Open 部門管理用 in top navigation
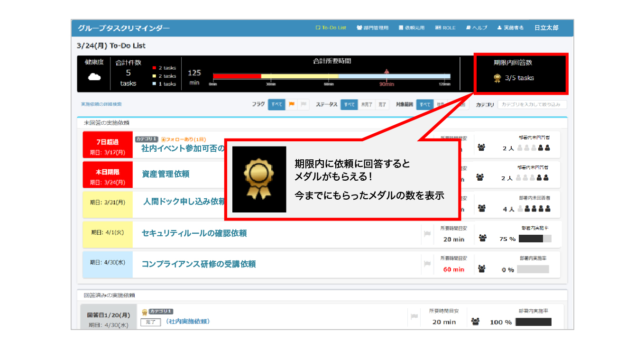 tap(372, 28)
